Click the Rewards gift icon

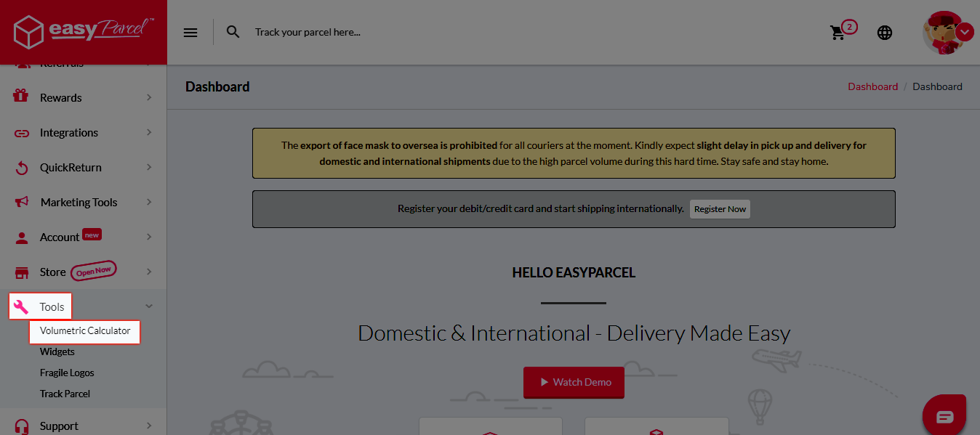(x=20, y=97)
